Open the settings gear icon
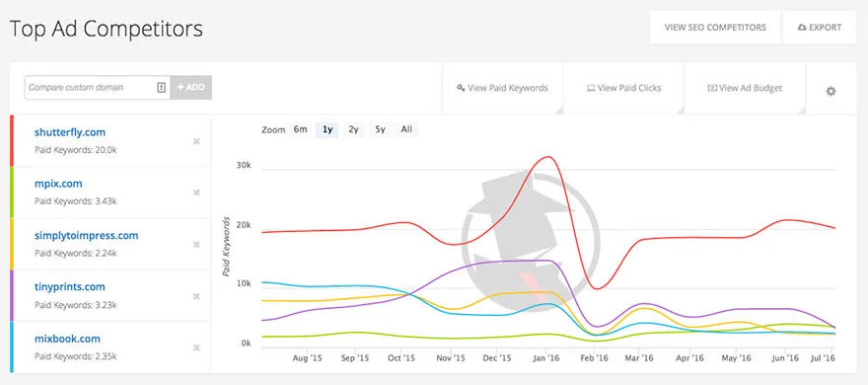Viewport: 868px width, 385px height. click(831, 92)
